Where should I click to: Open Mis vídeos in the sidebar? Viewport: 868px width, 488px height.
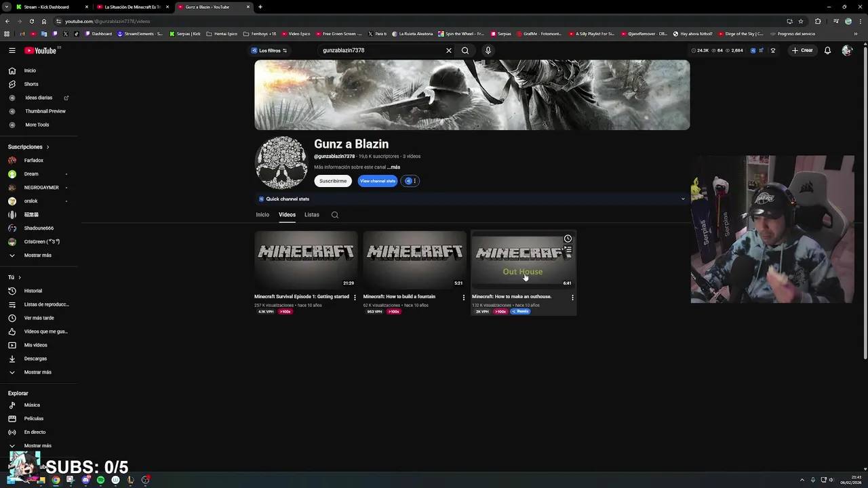pyautogui.click(x=35, y=345)
